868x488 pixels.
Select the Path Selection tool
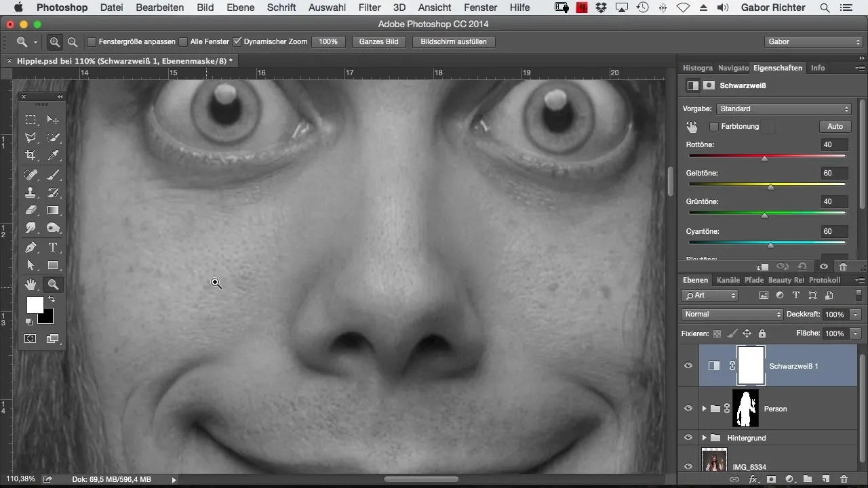31,265
